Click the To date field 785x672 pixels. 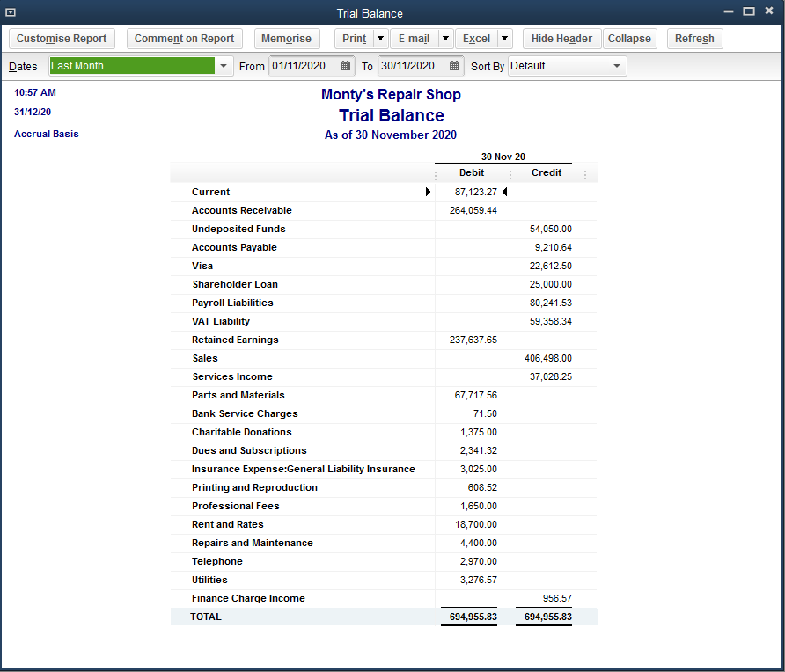[x=413, y=66]
